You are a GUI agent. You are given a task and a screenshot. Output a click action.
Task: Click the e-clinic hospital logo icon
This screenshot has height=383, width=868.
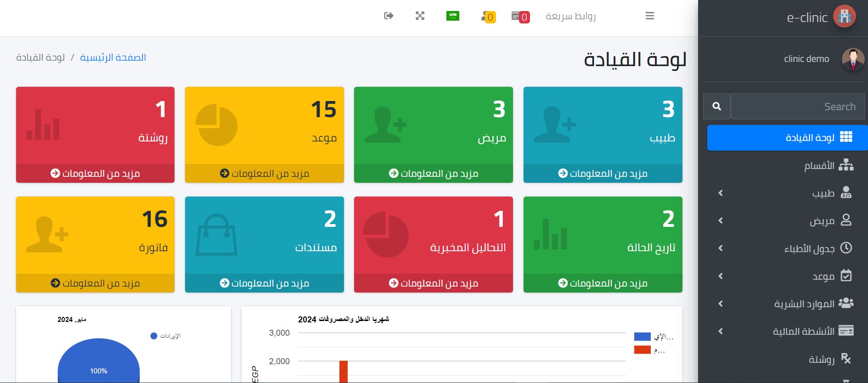point(845,17)
